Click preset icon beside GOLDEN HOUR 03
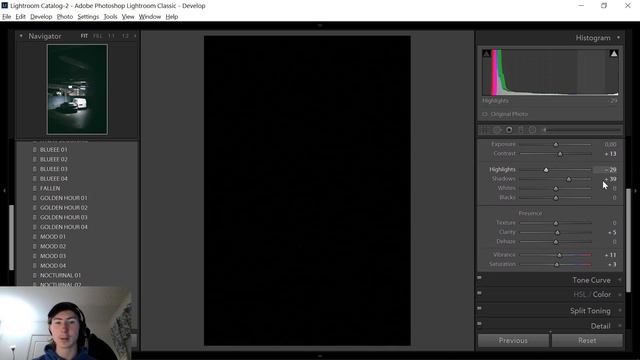640x360 pixels. point(35,218)
